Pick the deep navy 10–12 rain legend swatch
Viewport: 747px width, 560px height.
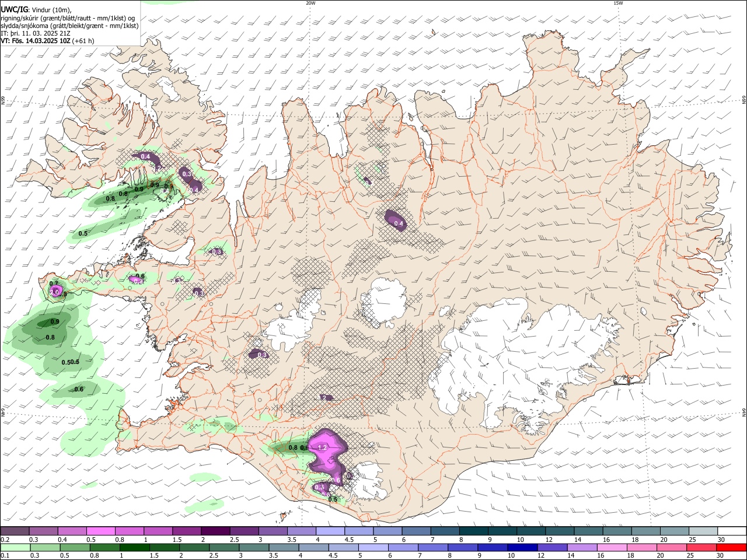522,548
